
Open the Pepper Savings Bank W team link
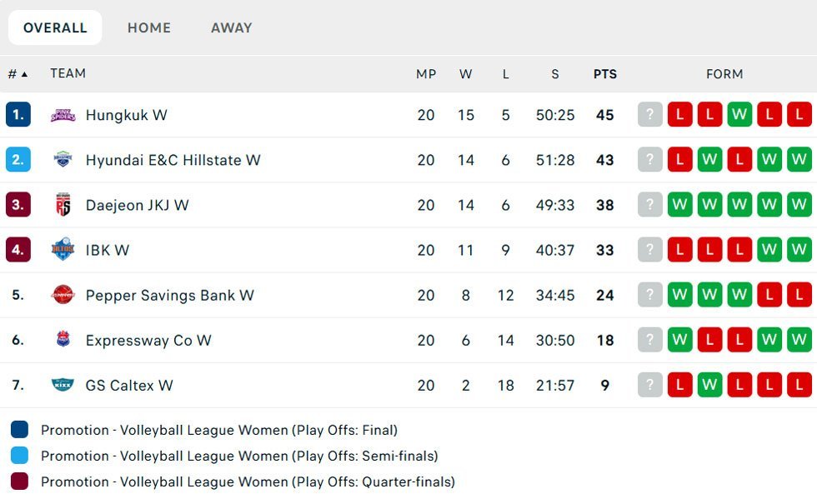(170, 295)
